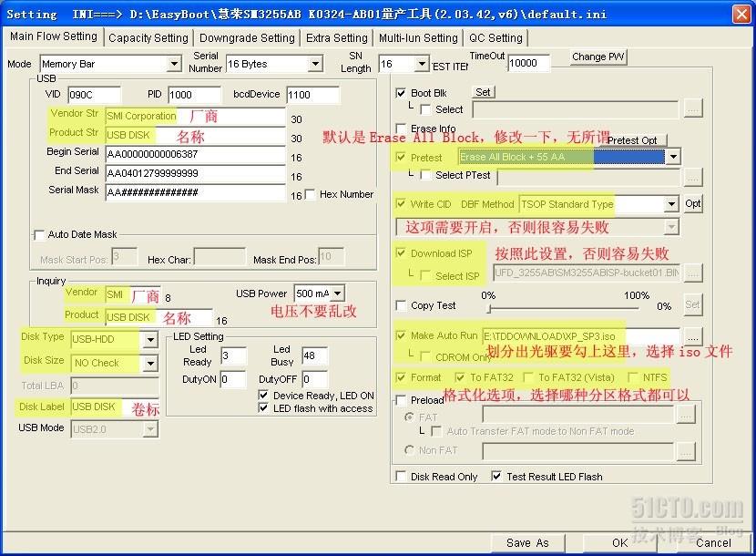Viewport: 756px width, 556px height.
Task: Open the Mode dropdown showing Memory Bar
Action: pyautogui.click(x=174, y=64)
